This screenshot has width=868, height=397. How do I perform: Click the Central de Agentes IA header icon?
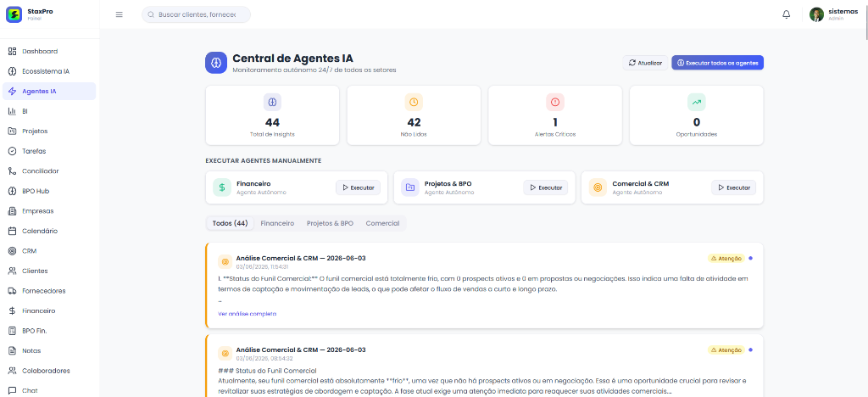(x=216, y=63)
